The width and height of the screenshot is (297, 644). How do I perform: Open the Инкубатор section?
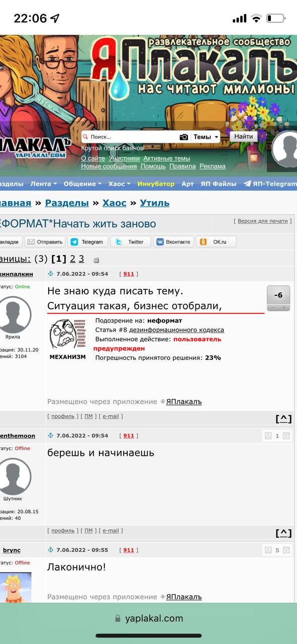tap(156, 184)
